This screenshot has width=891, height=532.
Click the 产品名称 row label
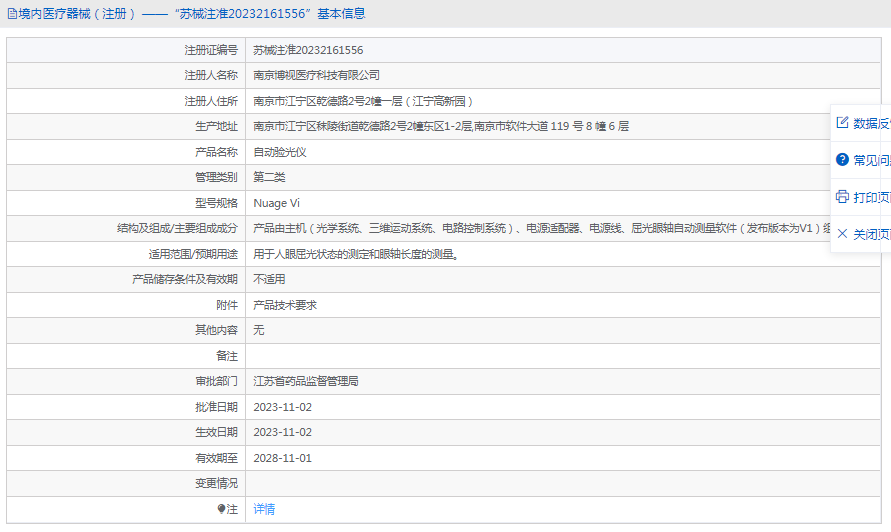click(x=216, y=152)
